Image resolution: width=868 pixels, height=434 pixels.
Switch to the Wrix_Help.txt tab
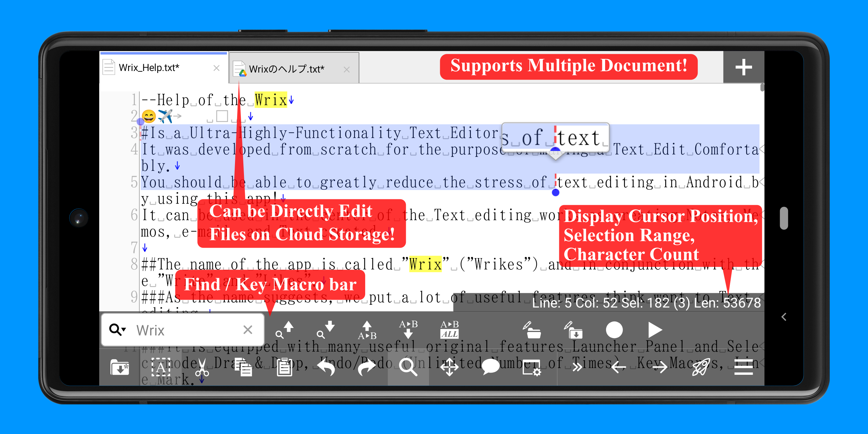click(x=149, y=68)
